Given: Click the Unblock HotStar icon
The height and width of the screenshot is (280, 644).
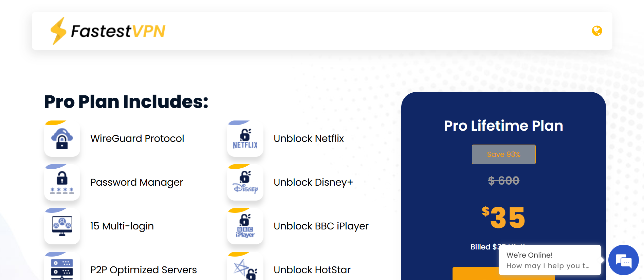Looking at the screenshot, I should (x=245, y=269).
